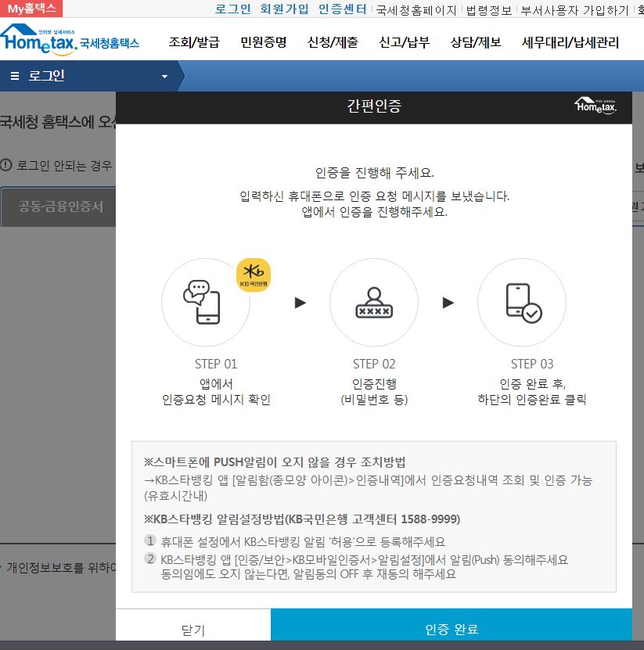Click the numbered item 1 about 알림 허용
The height and width of the screenshot is (650, 644).
click(x=295, y=541)
